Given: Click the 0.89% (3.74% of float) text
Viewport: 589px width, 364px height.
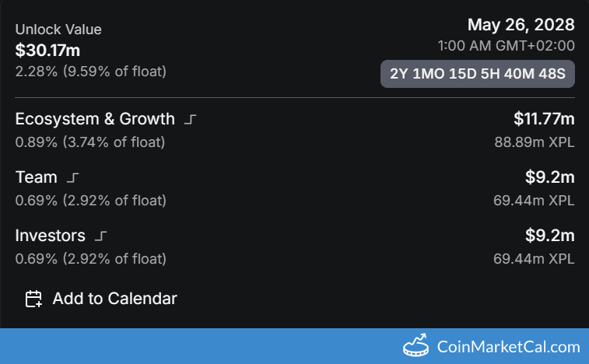Looking at the screenshot, I should pos(90,142).
